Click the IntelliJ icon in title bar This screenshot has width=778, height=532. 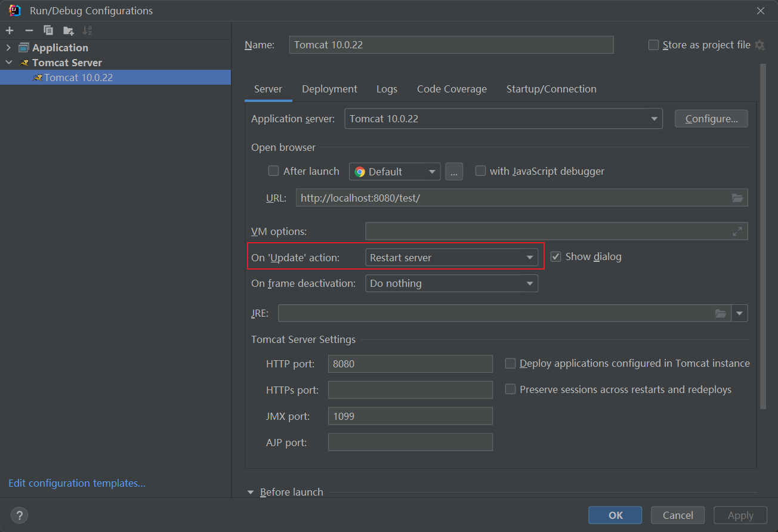pyautogui.click(x=15, y=11)
